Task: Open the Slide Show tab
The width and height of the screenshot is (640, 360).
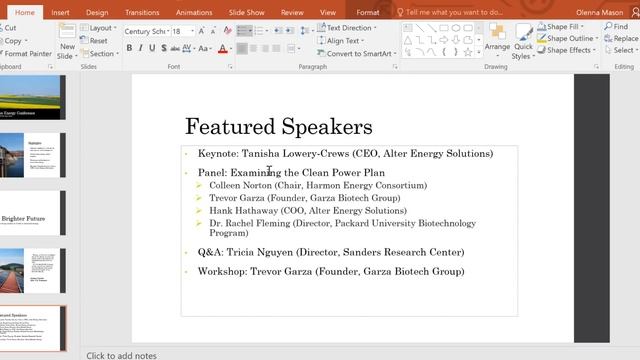Action: coord(247,13)
